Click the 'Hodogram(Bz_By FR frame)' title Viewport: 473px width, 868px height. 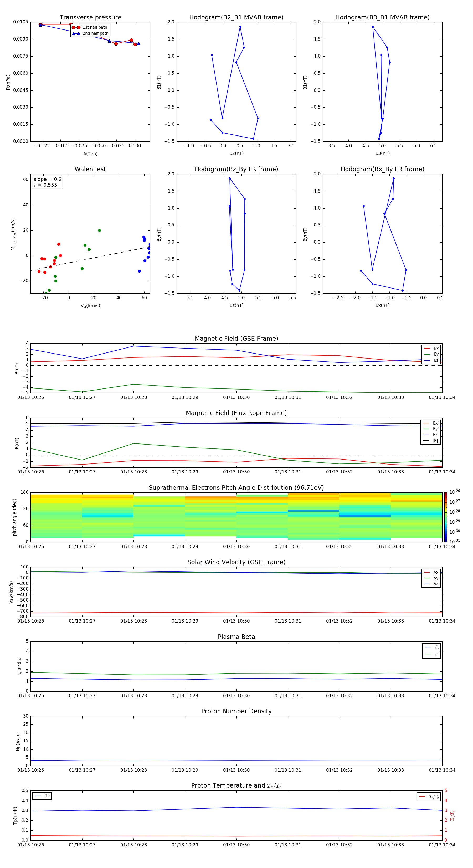[x=236, y=169]
